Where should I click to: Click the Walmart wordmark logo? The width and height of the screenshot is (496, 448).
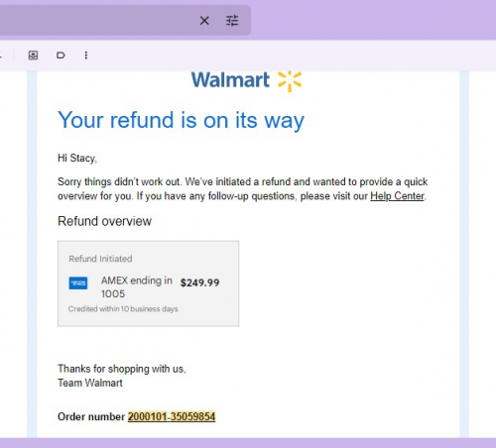click(230, 80)
